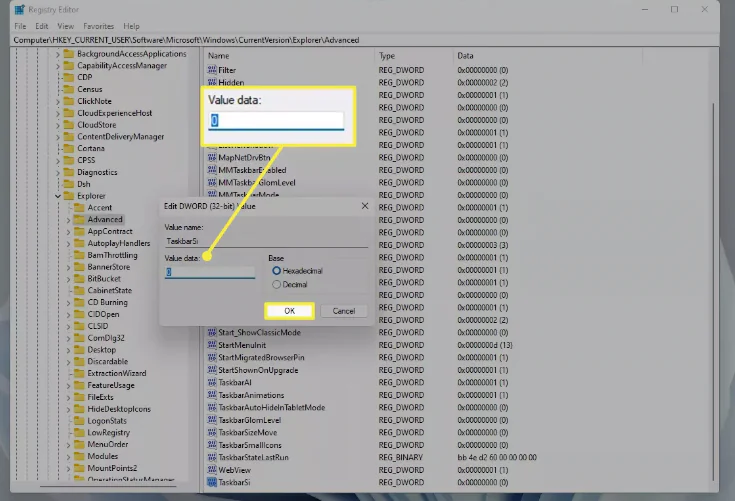Click the Filter value icon
This screenshot has width=735, height=501.
click(212, 70)
